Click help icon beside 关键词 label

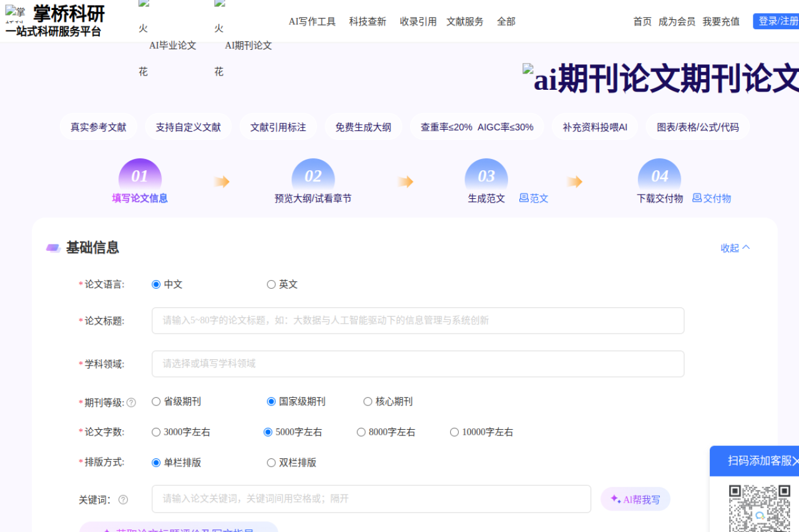click(x=123, y=500)
